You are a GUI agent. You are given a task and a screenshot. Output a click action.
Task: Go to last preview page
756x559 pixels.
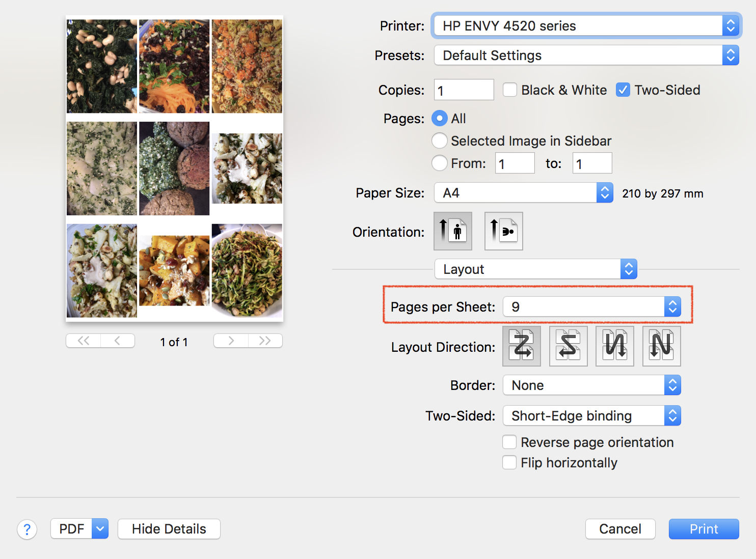coord(265,341)
